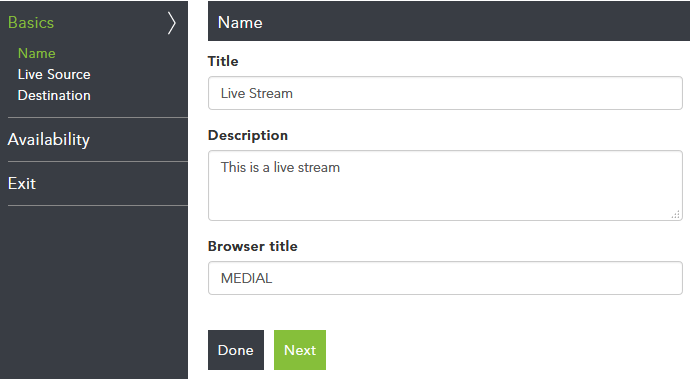Grab the Description textarea resize handle
690x379 pixels.
coord(675,215)
